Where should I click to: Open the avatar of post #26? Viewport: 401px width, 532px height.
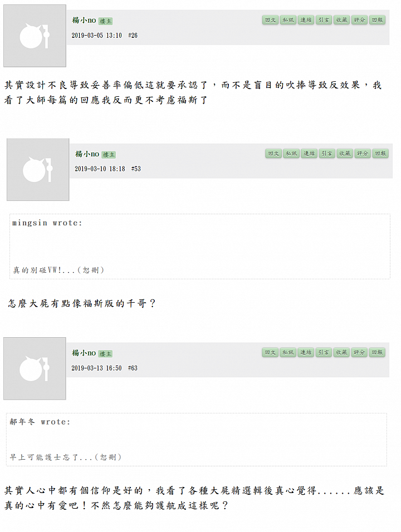pyautogui.click(x=35, y=36)
